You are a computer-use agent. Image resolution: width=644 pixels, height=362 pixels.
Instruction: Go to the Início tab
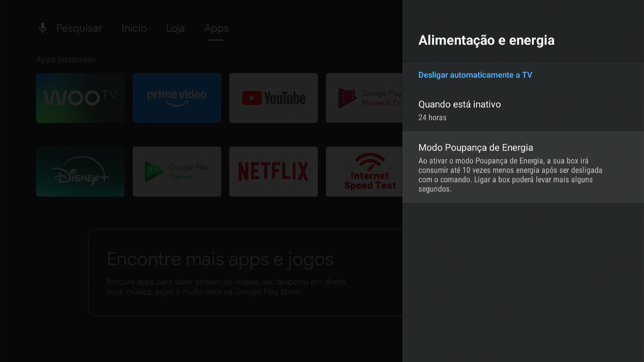click(x=134, y=28)
